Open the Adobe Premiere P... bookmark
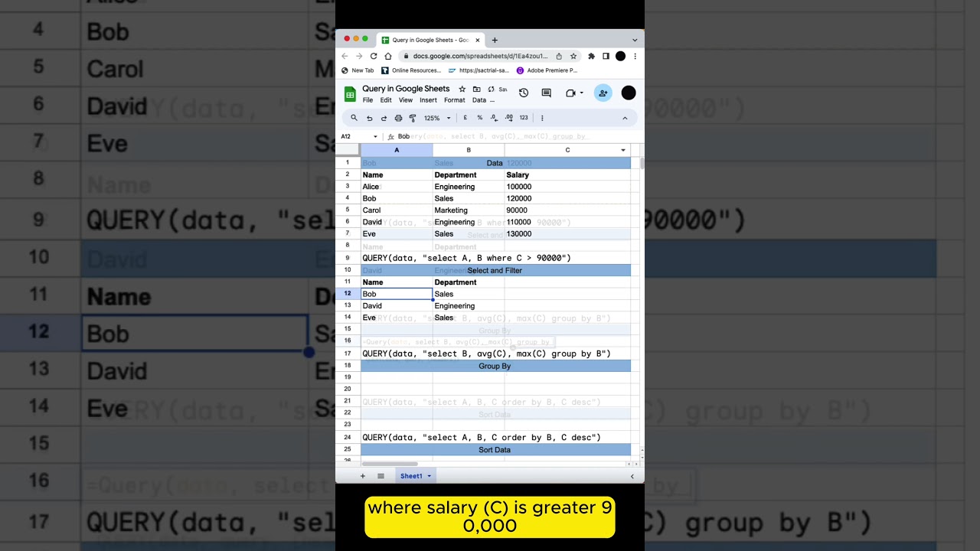The height and width of the screenshot is (551, 980). [547, 70]
